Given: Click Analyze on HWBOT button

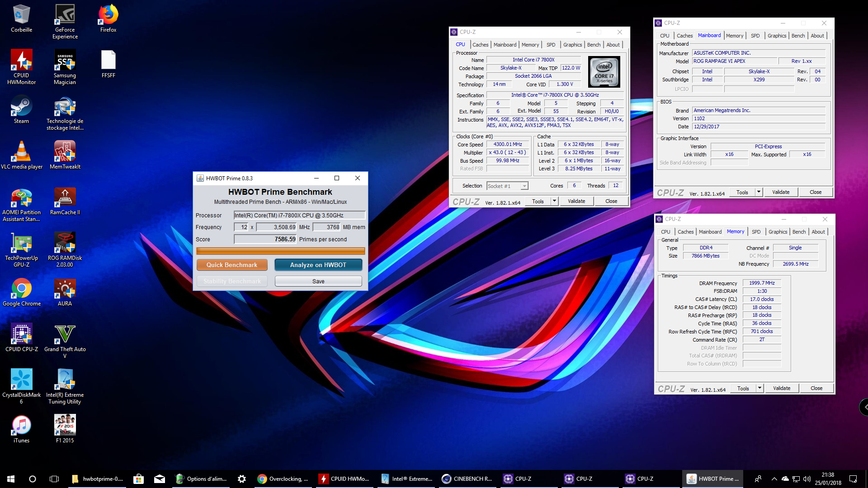Looking at the screenshot, I should point(318,265).
